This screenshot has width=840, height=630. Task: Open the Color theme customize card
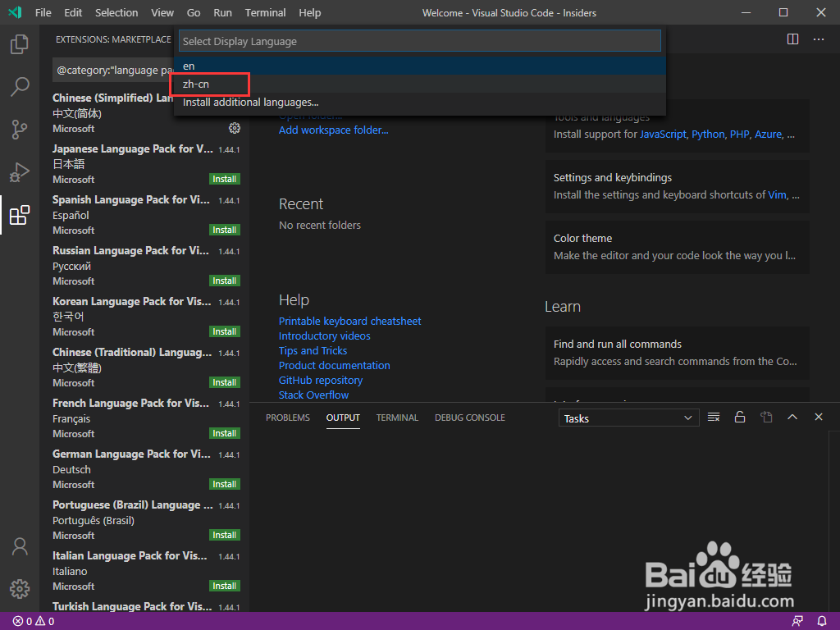tap(677, 247)
